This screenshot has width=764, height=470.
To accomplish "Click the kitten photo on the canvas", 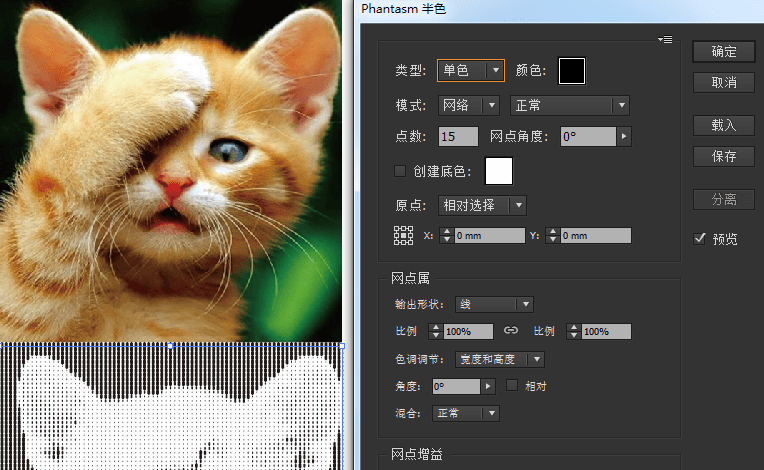I will click(171, 170).
